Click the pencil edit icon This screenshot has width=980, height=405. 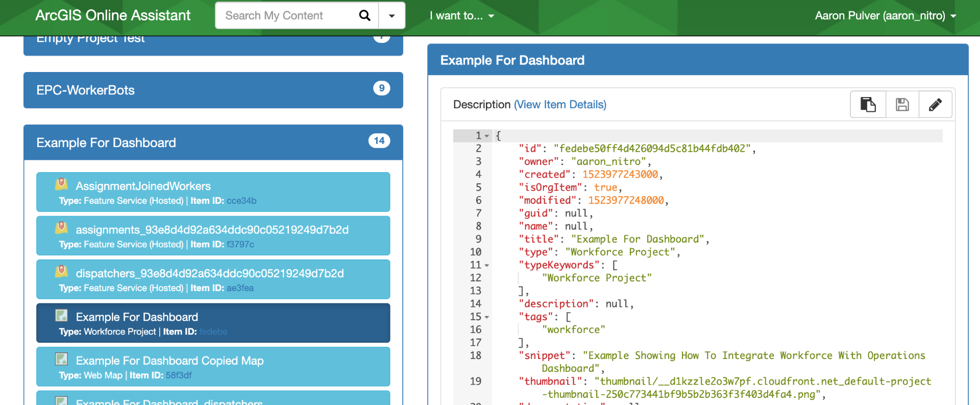pos(935,105)
